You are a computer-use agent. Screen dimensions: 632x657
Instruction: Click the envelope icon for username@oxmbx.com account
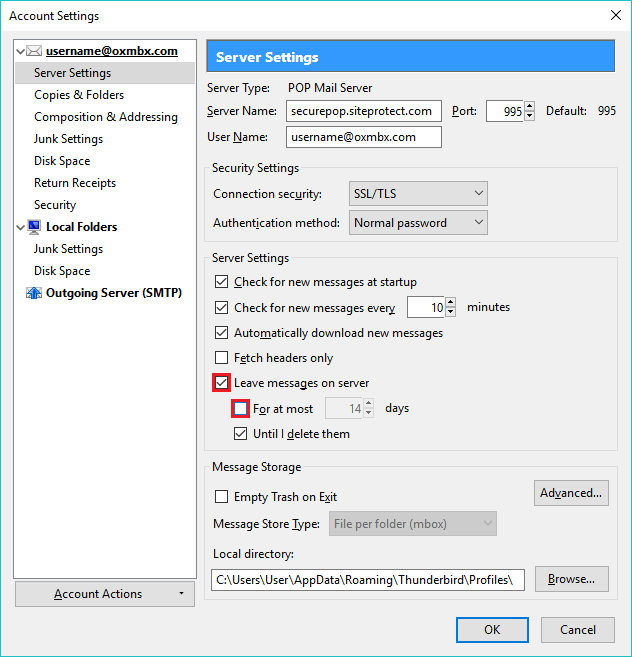click(x=34, y=51)
